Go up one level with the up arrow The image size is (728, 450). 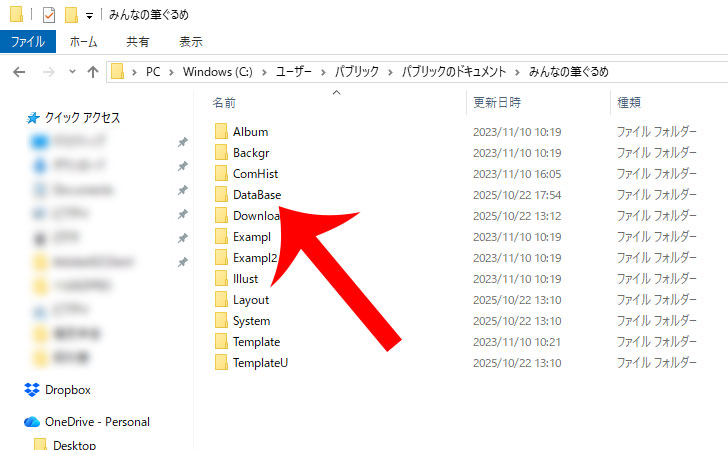[x=93, y=72]
